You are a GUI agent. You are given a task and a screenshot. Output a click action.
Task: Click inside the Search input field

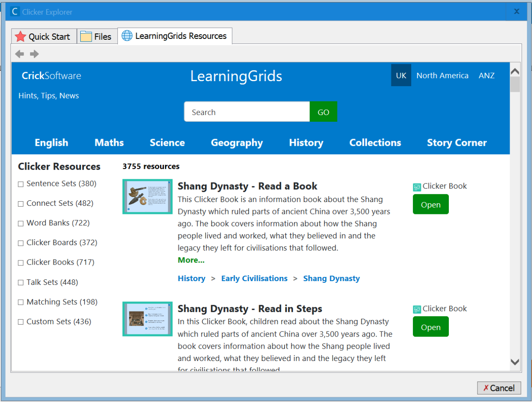[247, 112]
